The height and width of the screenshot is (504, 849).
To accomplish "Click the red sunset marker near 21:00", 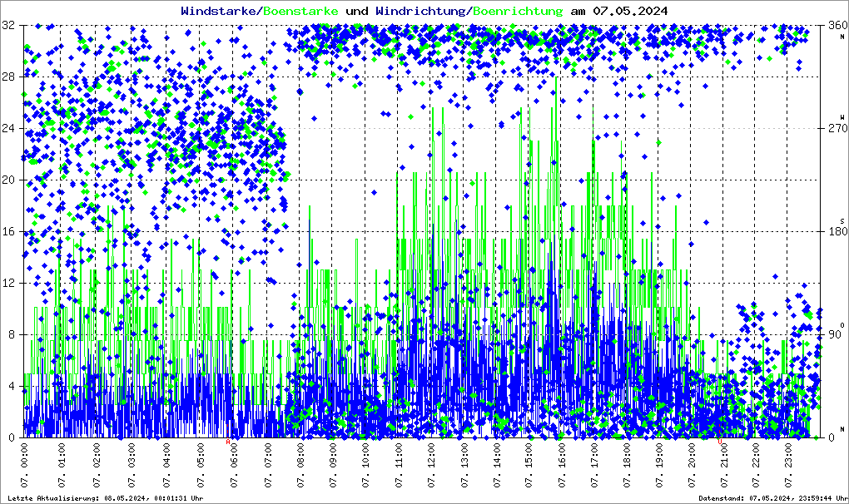I will coord(719,442).
